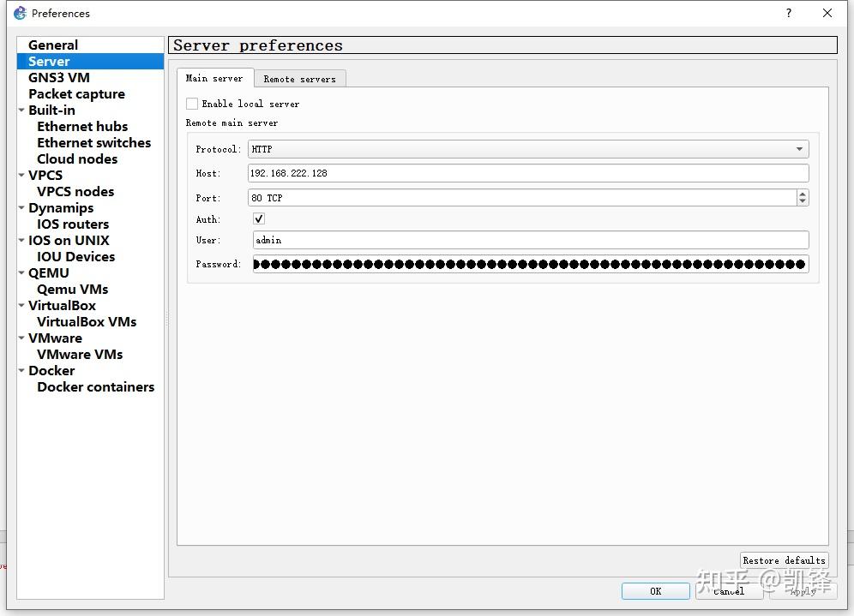Switch to the Remote servers tab
Viewport: 854px width, 616px height.
[299, 79]
